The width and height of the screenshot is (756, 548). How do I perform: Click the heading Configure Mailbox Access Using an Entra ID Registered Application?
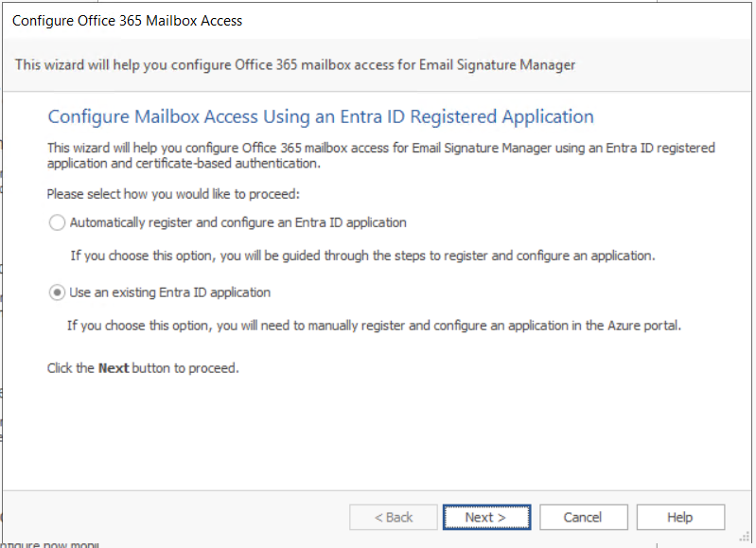321,116
